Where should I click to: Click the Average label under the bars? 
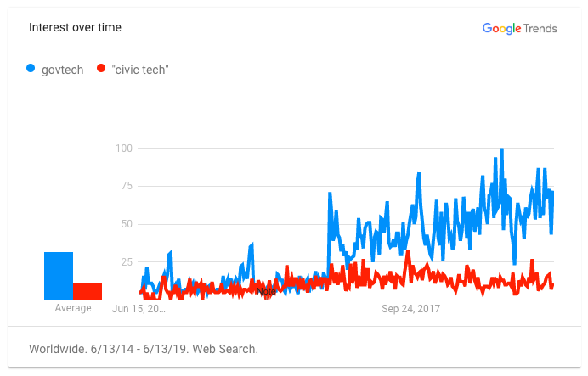pos(73,308)
